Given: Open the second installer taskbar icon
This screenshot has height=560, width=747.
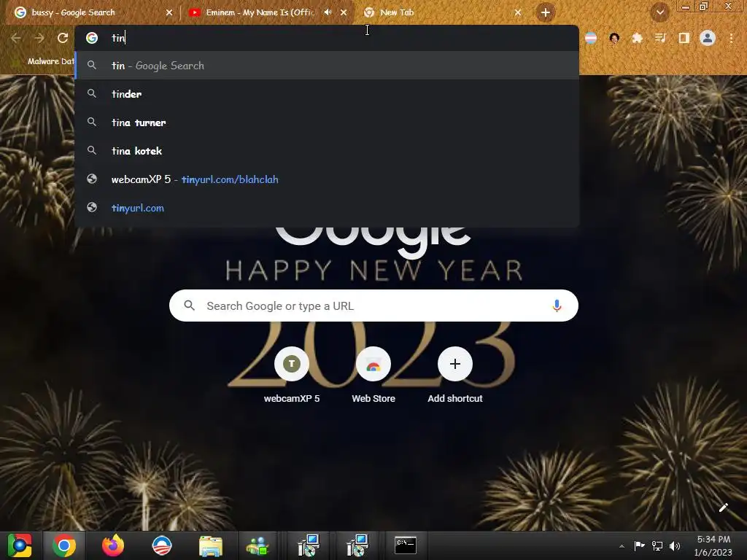Looking at the screenshot, I should [x=357, y=545].
